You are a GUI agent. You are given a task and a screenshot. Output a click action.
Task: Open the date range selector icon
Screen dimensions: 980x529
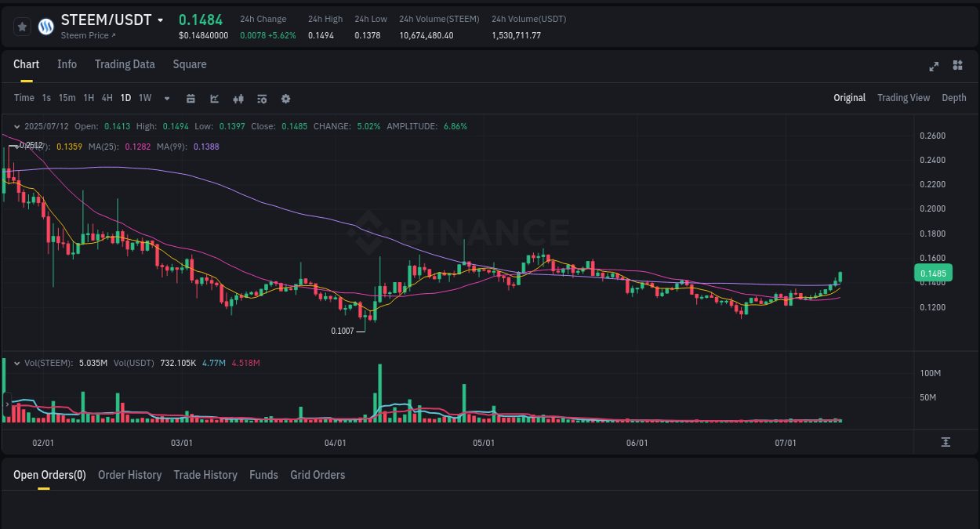(191, 98)
